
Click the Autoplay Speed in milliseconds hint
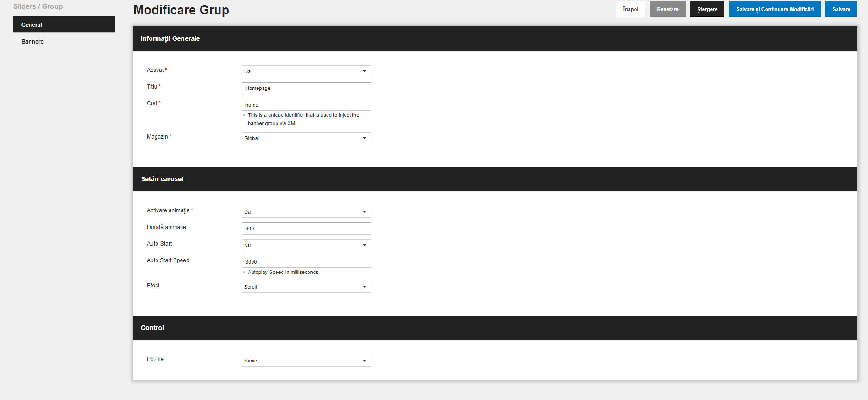pos(283,272)
